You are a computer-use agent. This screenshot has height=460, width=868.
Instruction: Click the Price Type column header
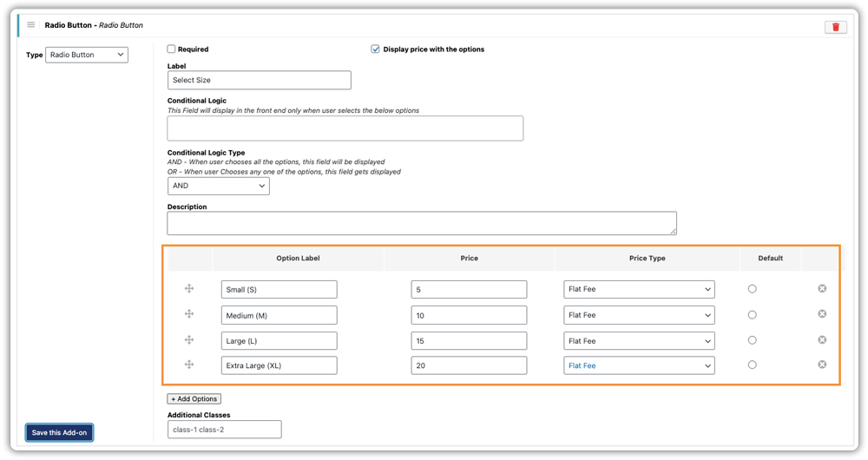point(648,258)
